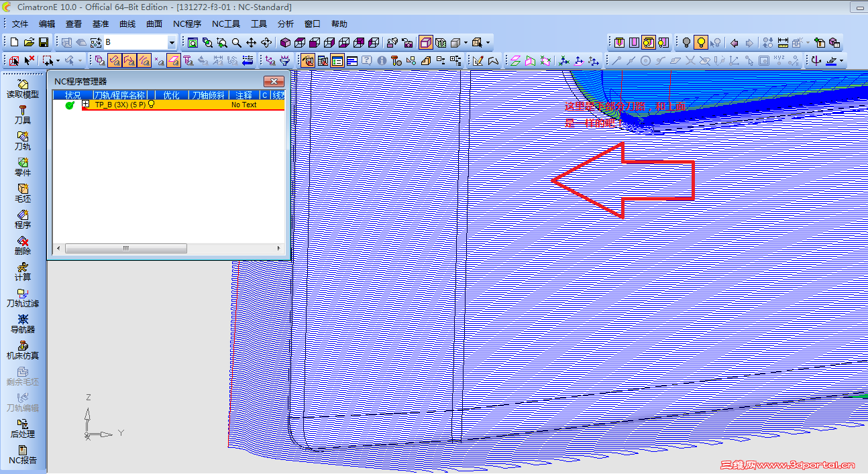
Task: Select the Rotate view tool
Action: pos(266,42)
